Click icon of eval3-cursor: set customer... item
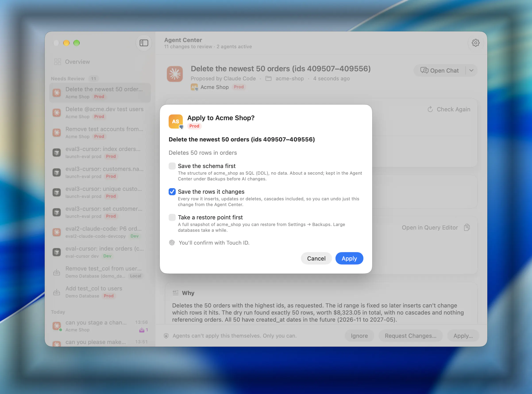This screenshot has height=394, width=532. click(57, 212)
